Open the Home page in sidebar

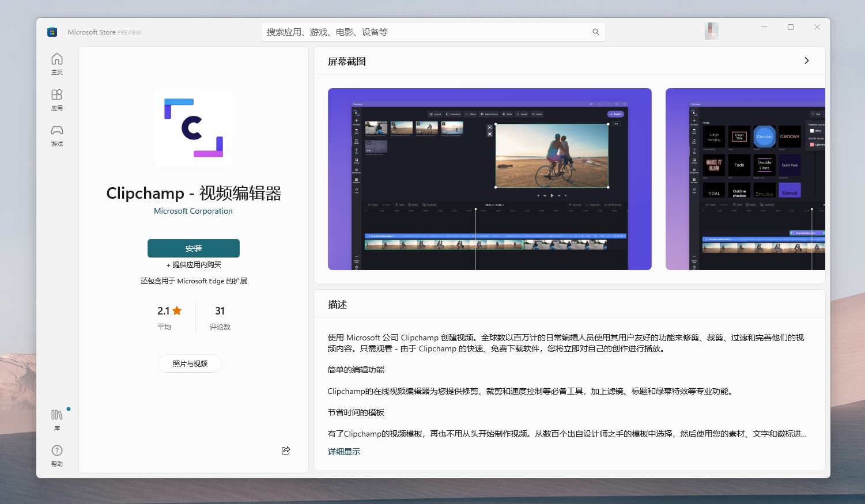(x=57, y=64)
